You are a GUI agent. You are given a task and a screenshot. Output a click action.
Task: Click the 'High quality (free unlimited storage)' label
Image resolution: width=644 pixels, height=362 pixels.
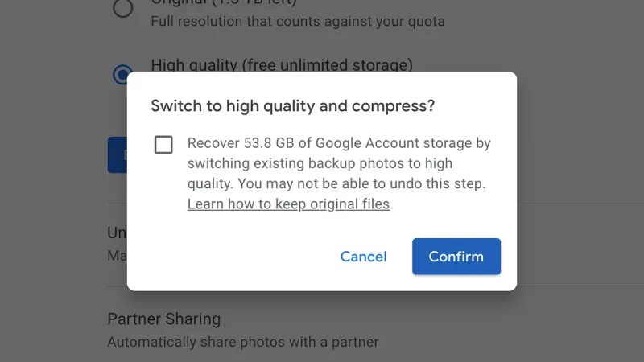(282, 66)
